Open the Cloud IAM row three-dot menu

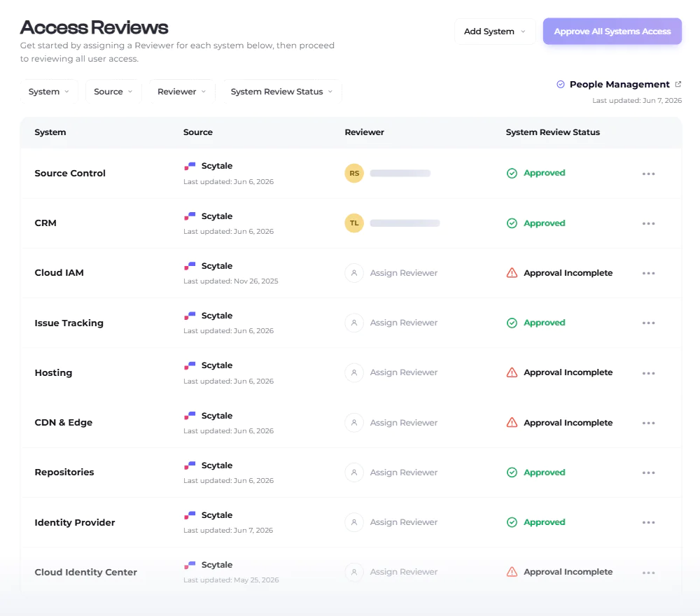(648, 273)
